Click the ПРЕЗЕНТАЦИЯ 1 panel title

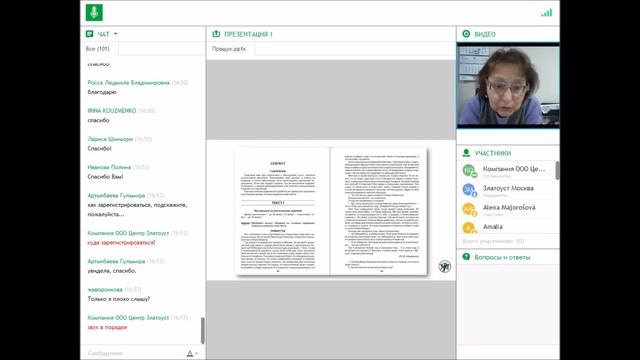pyautogui.click(x=248, y=34)
